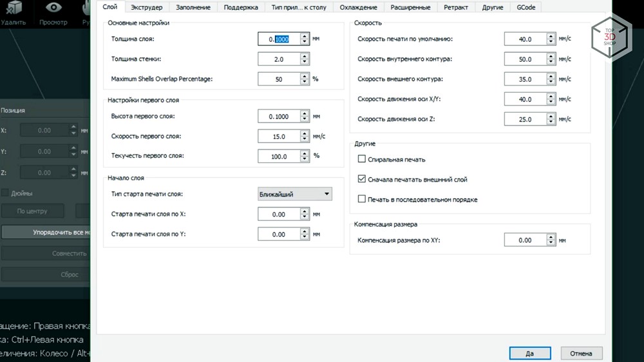This screenshot has height=362, width=644.
Task: Open the Заполнение tab
Action: [193, 7]
